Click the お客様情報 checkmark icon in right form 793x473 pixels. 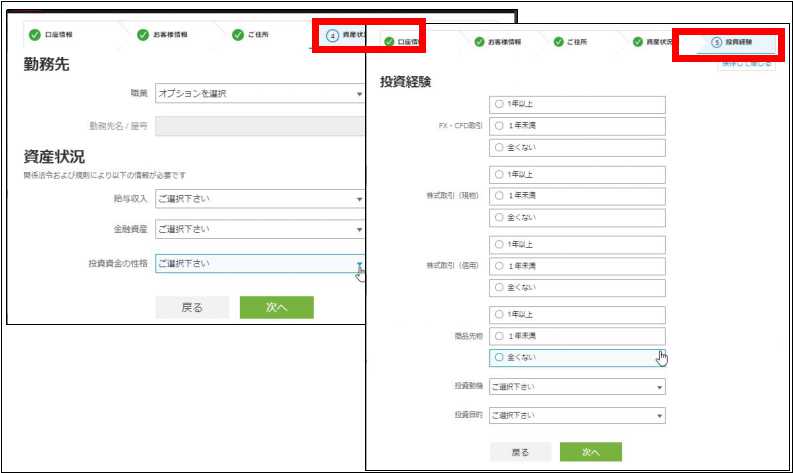click(479, 43)
